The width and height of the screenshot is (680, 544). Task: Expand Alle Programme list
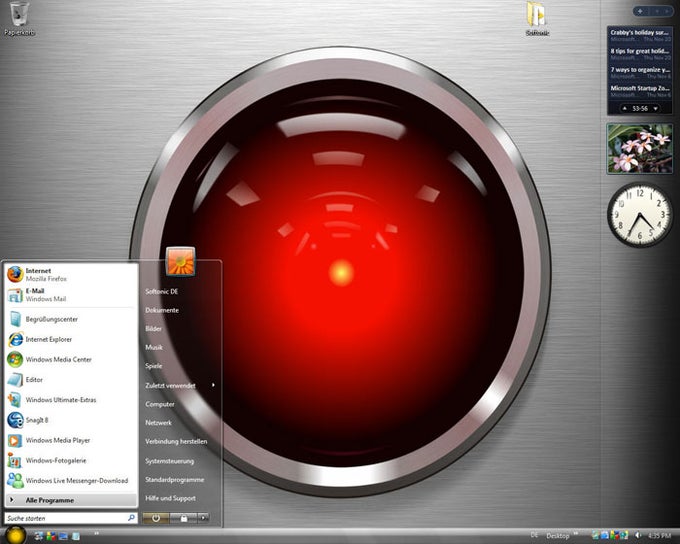click(71, 500)
